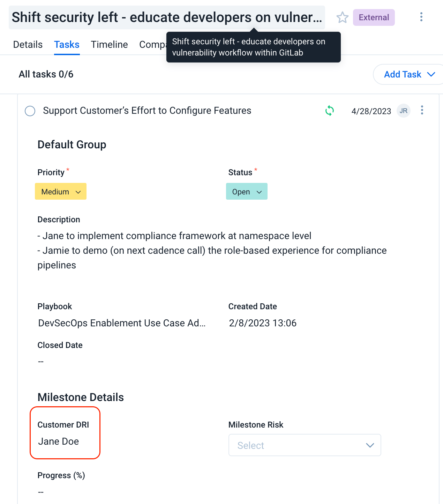Click the Customer DRI value Jane Doe
The height and width of the screenshot is (504, 443).
(59, 442)
